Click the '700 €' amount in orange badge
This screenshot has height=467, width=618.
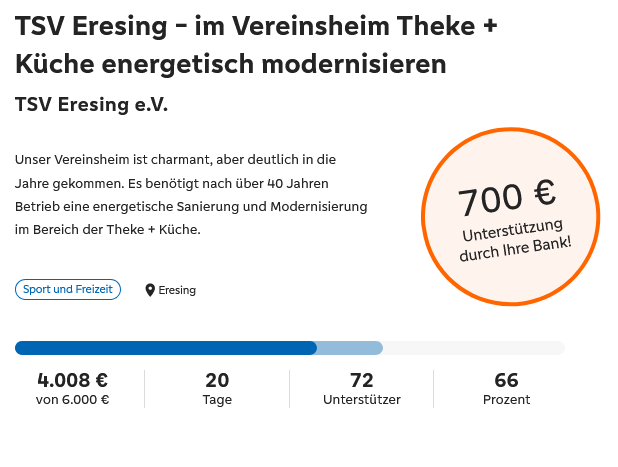[507, 197]
